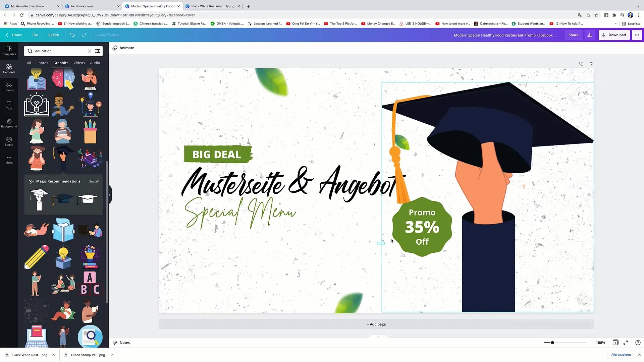Open the insights chart icon next to Share
Viewport: 644px width, 362px height.
(x=590, y=35)
